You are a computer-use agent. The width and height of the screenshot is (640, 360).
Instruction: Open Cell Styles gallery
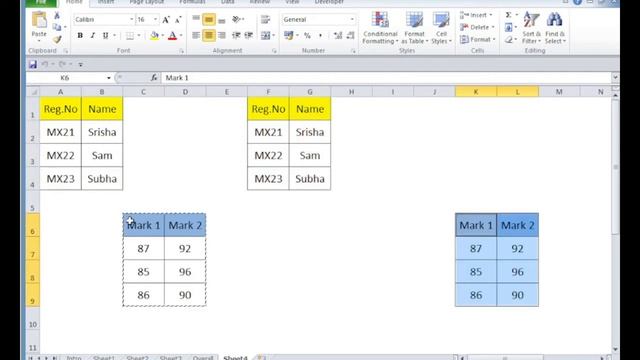[x=441, y=28]
